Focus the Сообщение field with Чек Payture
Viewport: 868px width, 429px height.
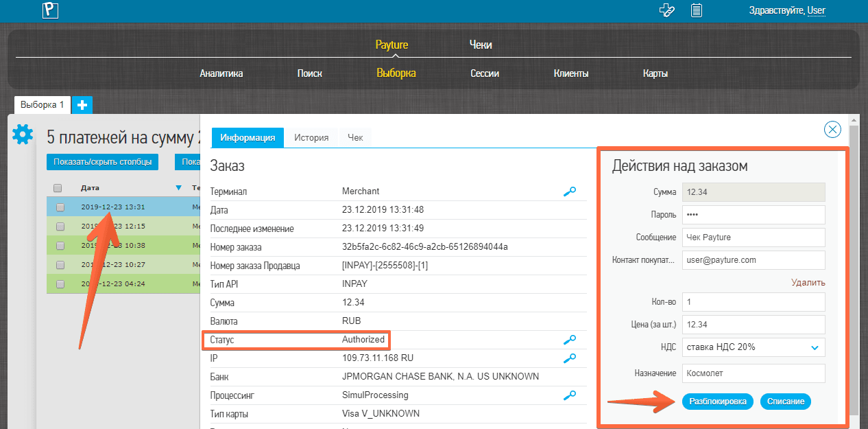point(754,237)
